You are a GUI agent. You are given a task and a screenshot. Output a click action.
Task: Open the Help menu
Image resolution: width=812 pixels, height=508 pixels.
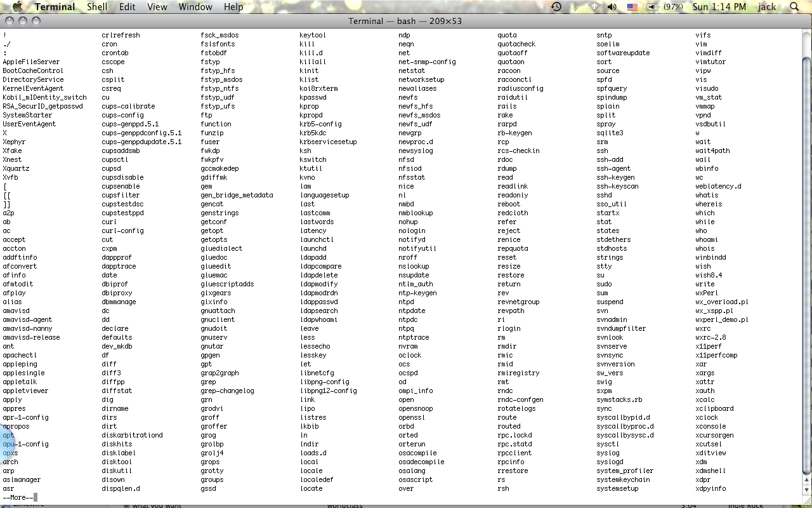233,7
